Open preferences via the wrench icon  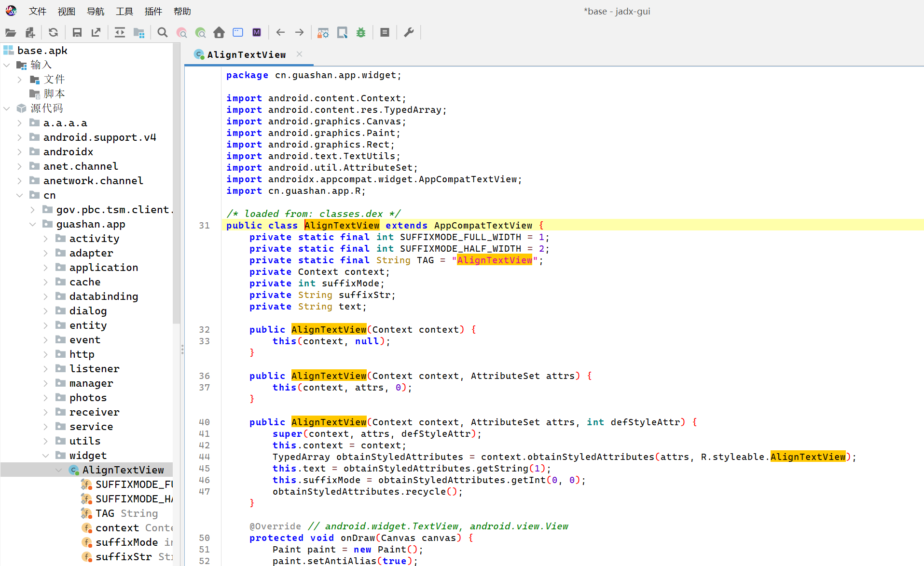(x=409, y=33)
